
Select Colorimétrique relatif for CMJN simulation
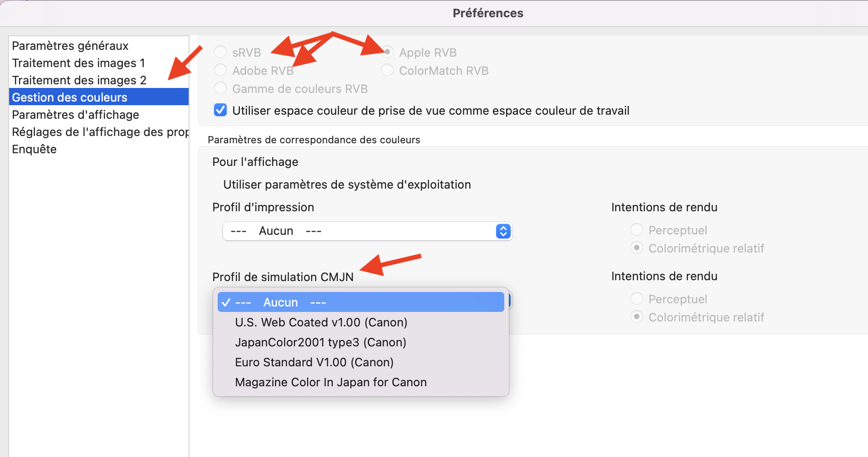tap(637, 317)
